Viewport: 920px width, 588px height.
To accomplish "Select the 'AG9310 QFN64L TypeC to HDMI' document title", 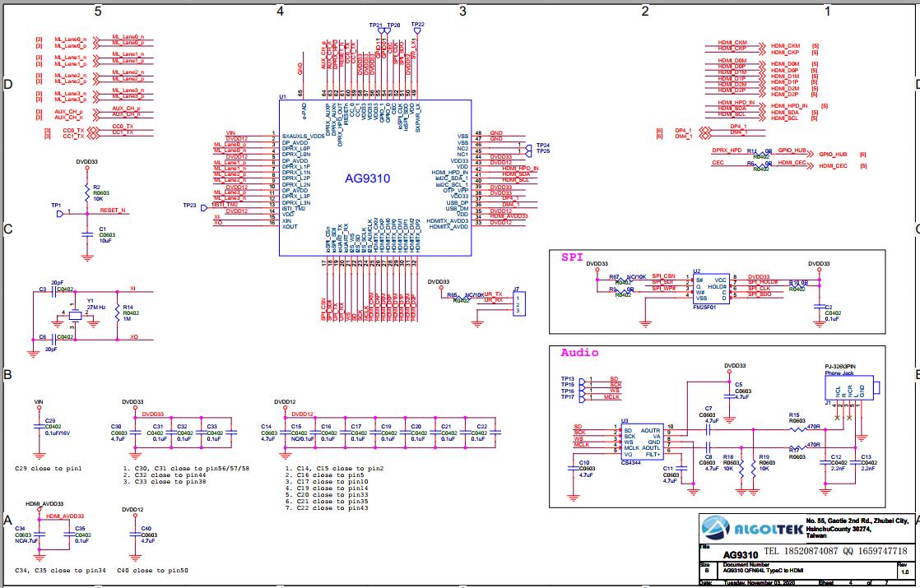I will [x=764, y=571].
